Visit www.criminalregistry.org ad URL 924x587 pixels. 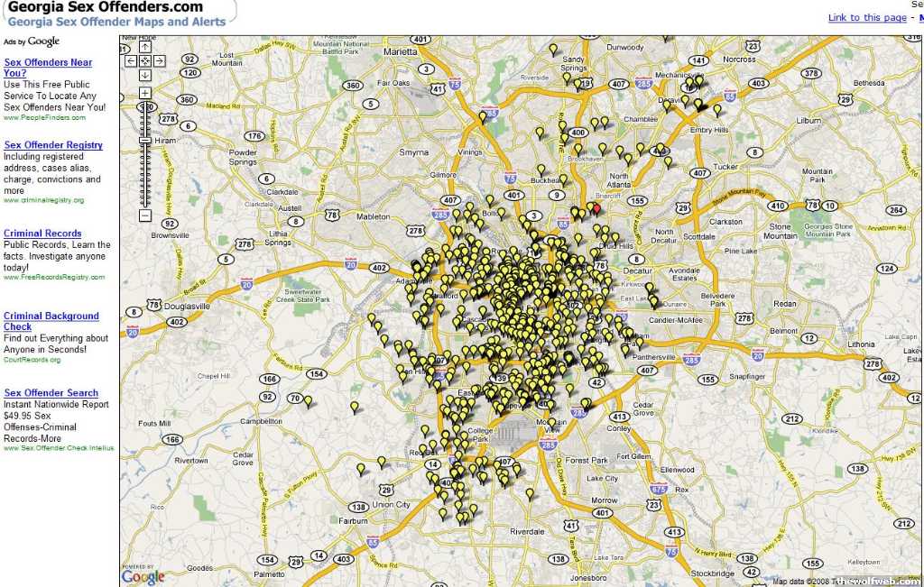pyautogui.click(x=43, y=200)
